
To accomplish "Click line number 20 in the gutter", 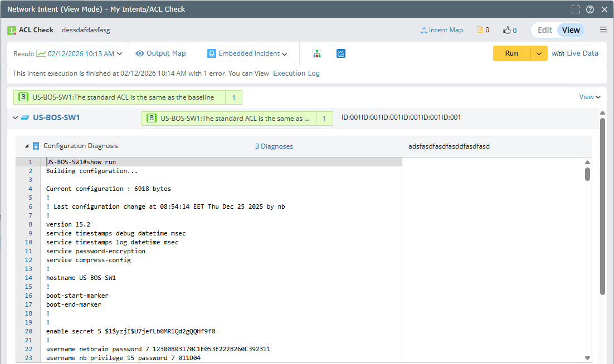I will (28, 331).
